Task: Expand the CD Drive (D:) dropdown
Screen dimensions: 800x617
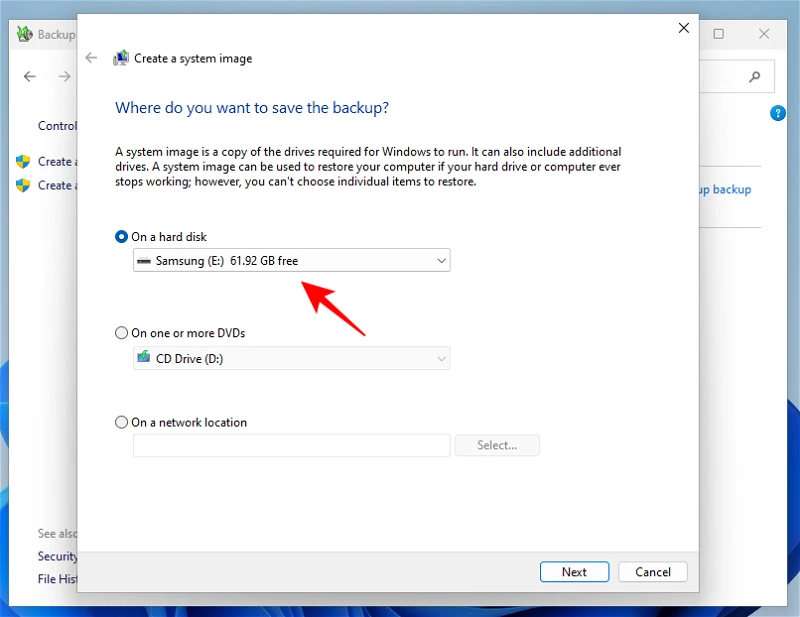Action: pyautogui.click(x=291, y=358)
